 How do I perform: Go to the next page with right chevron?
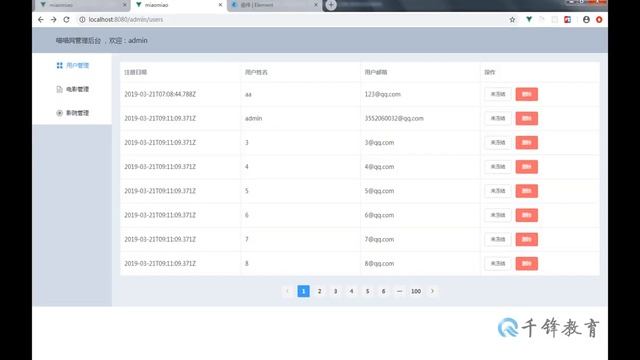[432, 291]
